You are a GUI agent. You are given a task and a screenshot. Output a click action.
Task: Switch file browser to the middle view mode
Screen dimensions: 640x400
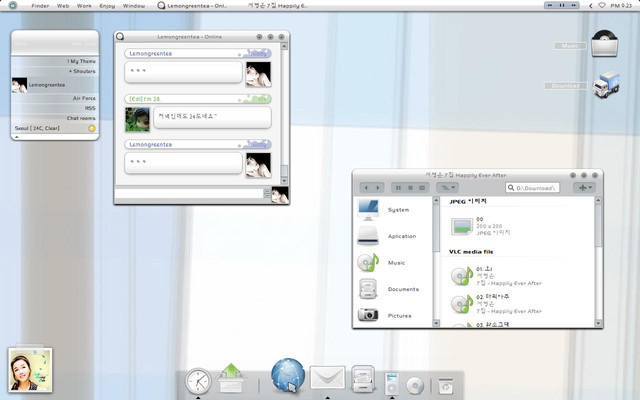point(410,188)
